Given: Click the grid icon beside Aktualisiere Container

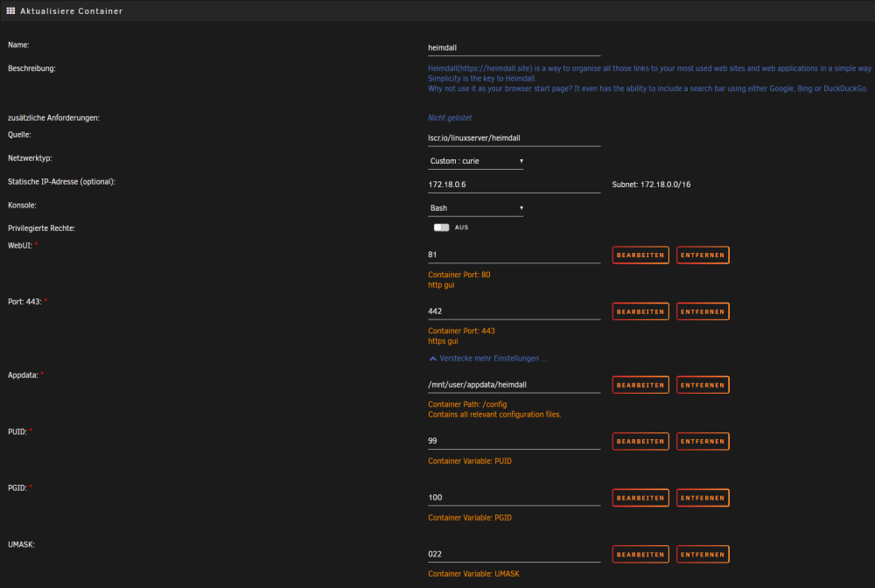Looking at the screenshot, I should point(10,10).
